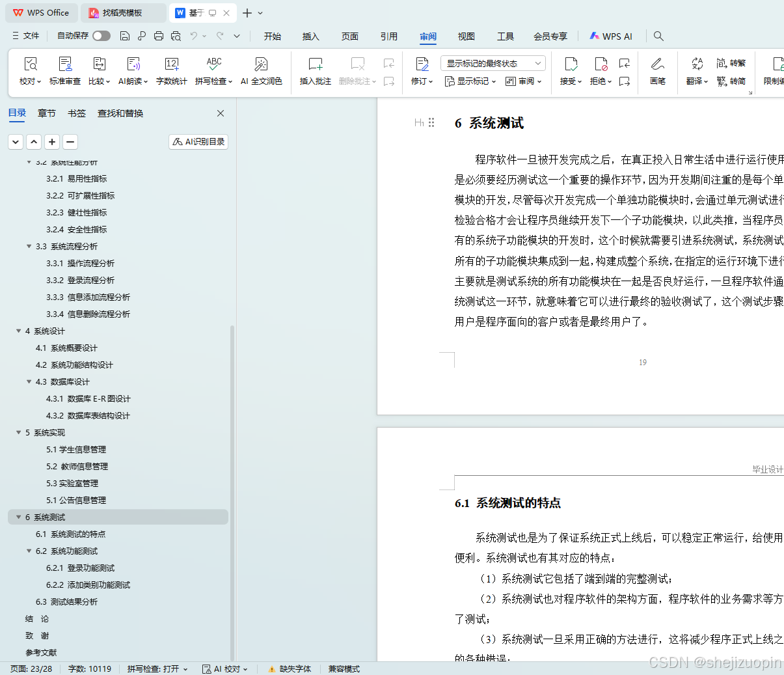784x675 pixels.
Task: Open 显示标记的最终状态 dropdown
Action: coord(493,63)
